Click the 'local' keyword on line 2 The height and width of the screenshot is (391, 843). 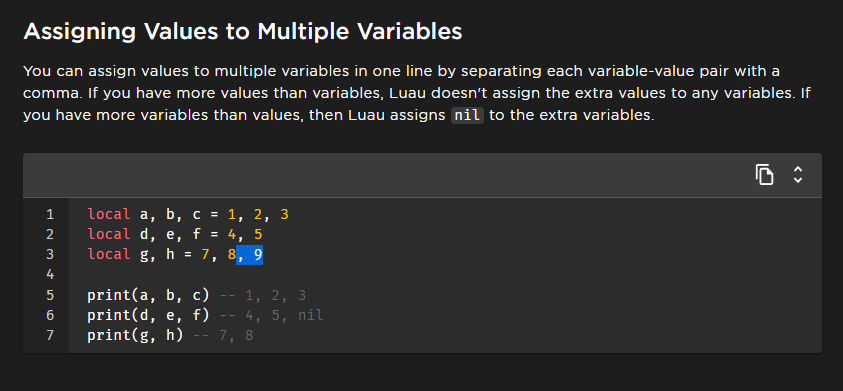coord(109,234)
